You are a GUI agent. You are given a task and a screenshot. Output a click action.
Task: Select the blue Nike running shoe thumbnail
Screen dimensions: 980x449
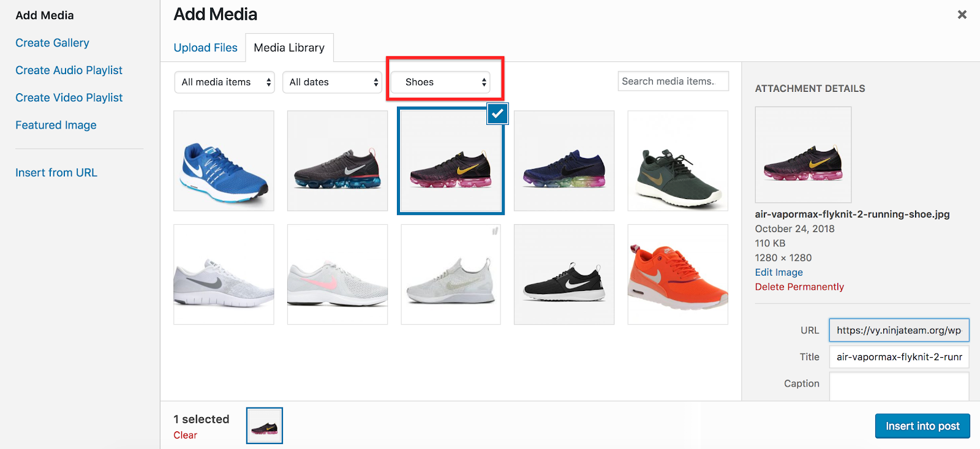coord(224,161)
